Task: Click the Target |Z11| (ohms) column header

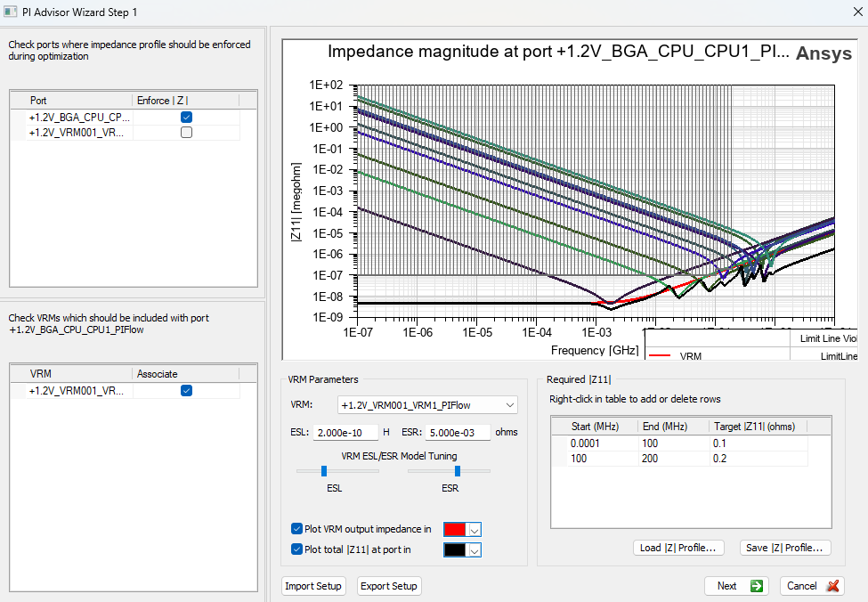Action: (x=755, y=426)
